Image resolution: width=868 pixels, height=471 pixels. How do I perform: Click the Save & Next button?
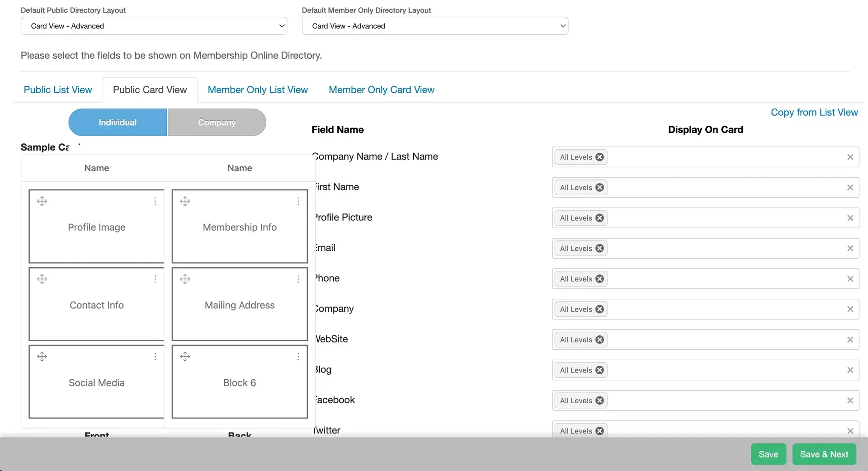[824, 454]
